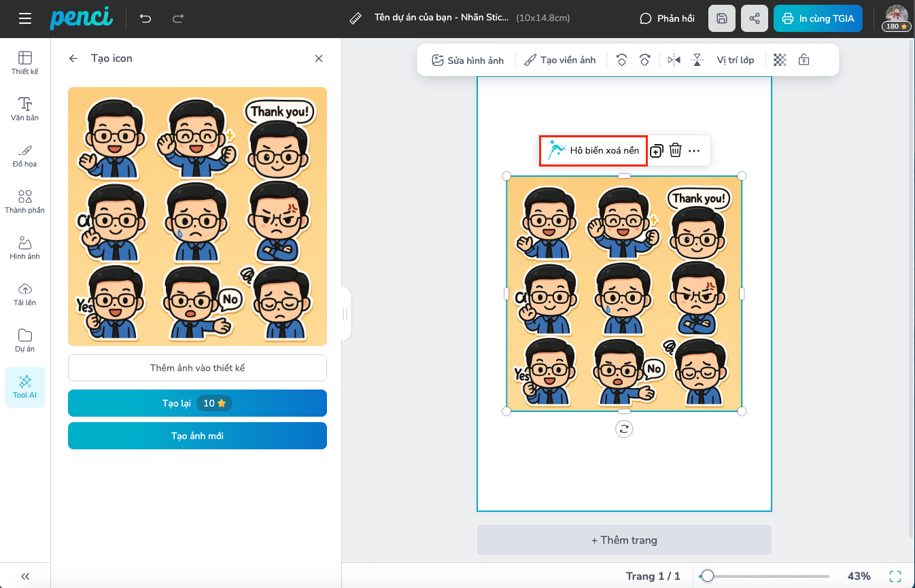Viewport: 915px width, 588px height.
Task: Open the hamburger main menu
Action: pyautogui.click(x=25, y=18)
